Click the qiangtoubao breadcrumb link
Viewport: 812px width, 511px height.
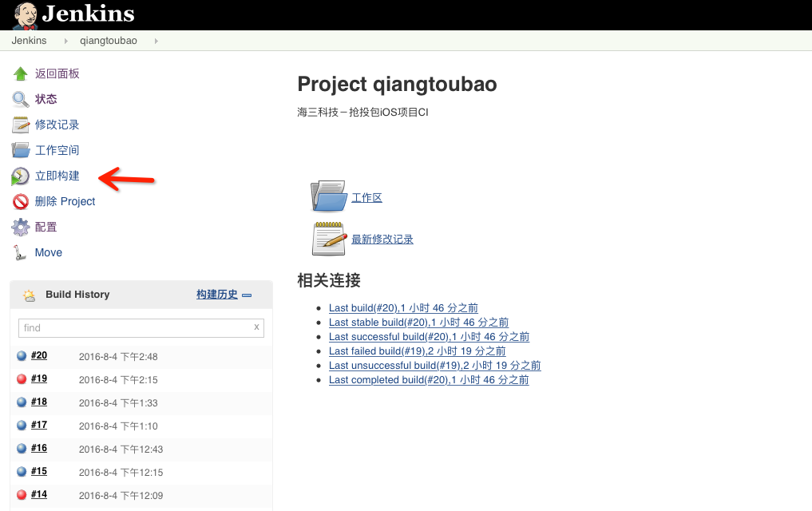pyautogui.click(x=109, y=41)
